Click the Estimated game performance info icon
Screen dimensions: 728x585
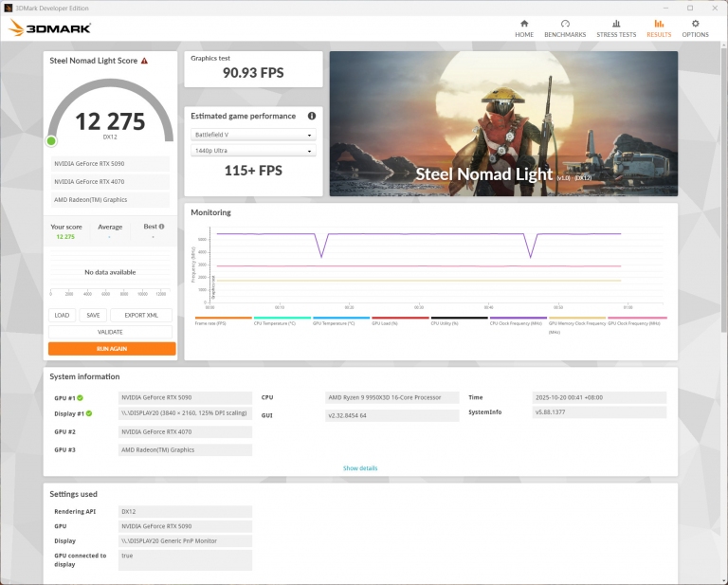(x=310, y=116)
